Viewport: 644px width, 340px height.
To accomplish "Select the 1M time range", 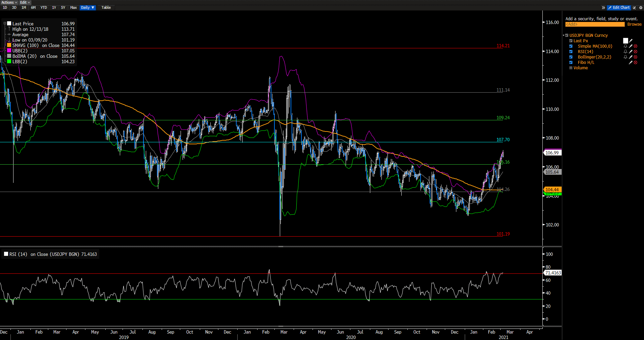I will 24,7.
